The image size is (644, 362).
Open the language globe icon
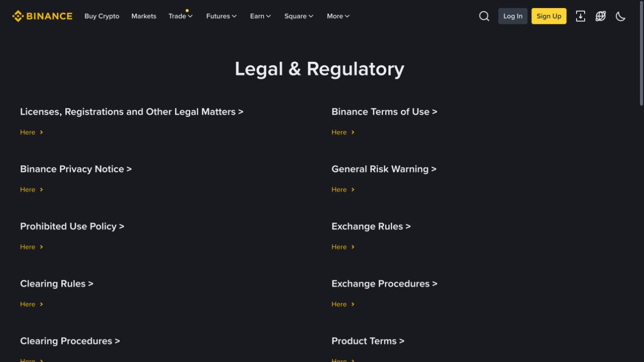click(601, 16)
